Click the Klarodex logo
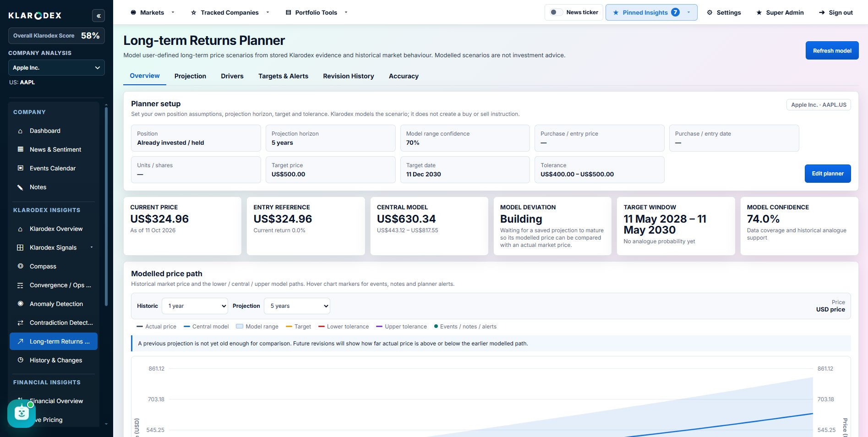This screenshot has height=437, width=868. pos(35,16)
